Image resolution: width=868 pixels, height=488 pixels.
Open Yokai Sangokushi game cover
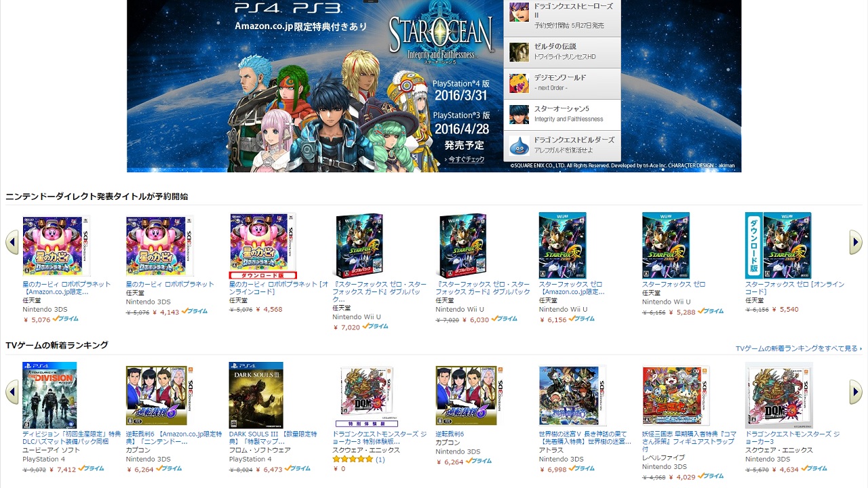pyautogui.click(x=672, y=395)
